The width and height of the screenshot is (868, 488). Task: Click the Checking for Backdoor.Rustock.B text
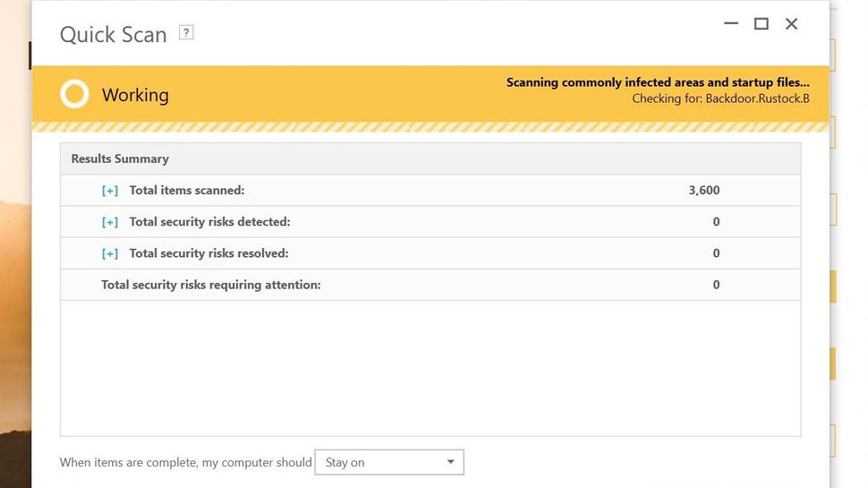click(720, 98)
